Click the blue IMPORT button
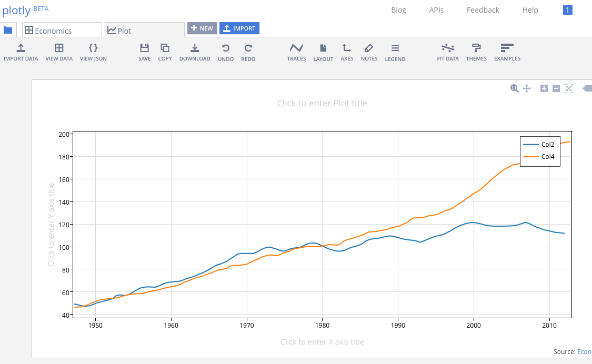Image resolution: width=592 pixels, height=364 pixels. tap(239, 28)
